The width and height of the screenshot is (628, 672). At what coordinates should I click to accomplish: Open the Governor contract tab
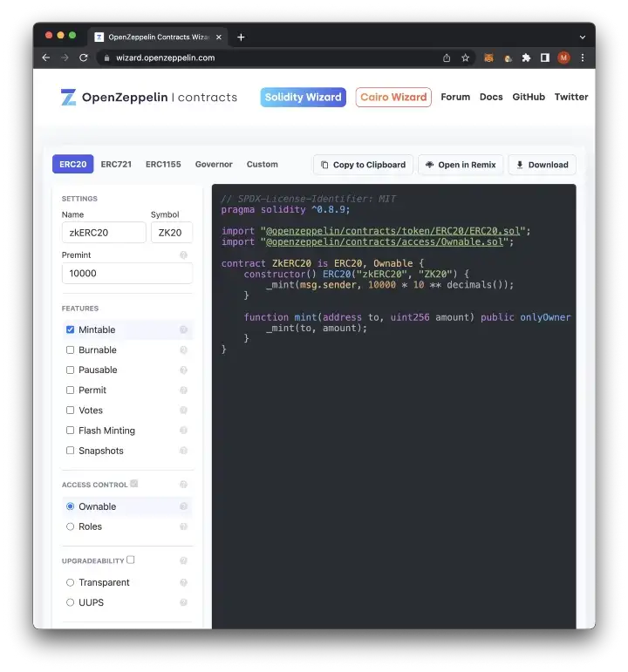(214, 164)
